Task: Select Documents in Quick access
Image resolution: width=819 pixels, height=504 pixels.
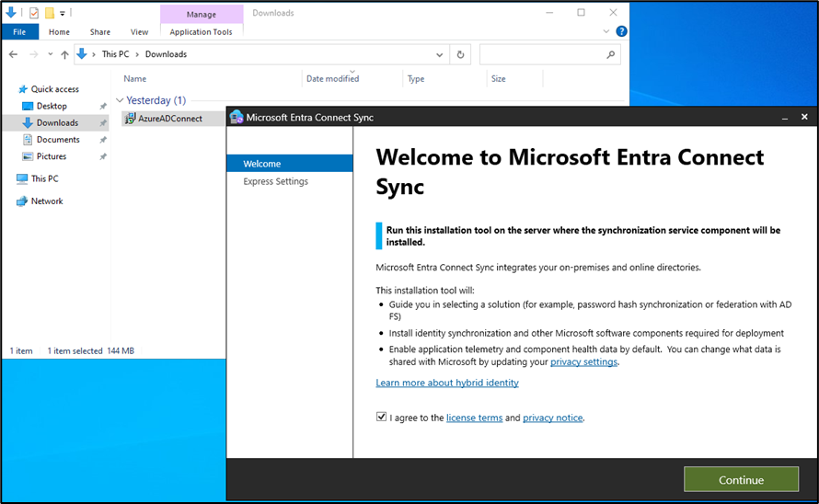Action: 58,140
